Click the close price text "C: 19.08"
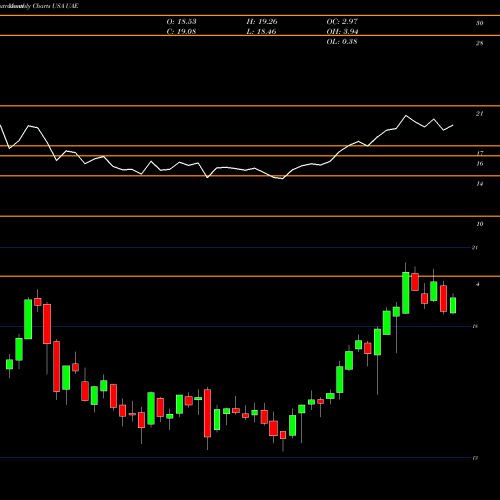 click(x=181, y=32)
